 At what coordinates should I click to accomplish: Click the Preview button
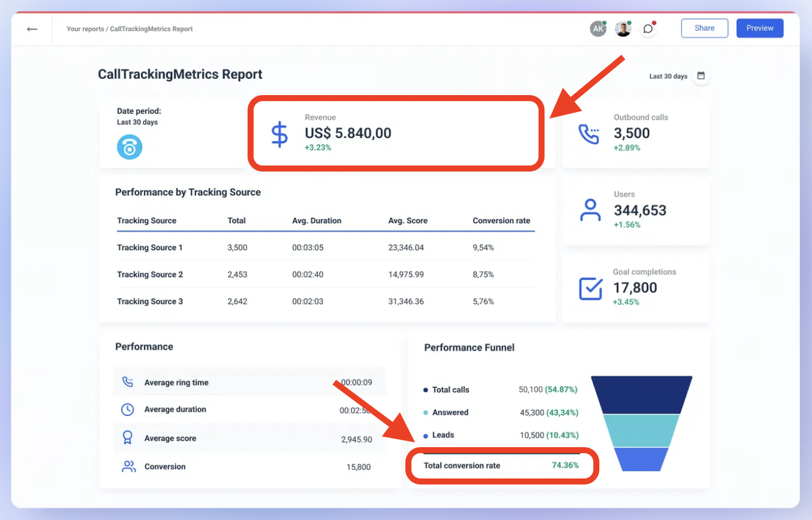pyautogui.click(x=760, y=28)
